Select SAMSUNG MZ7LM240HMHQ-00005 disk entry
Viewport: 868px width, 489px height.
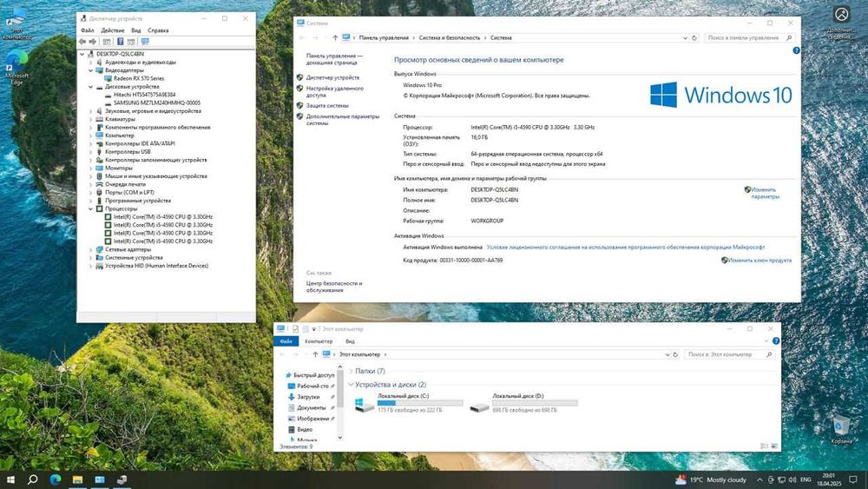[156, 103]
